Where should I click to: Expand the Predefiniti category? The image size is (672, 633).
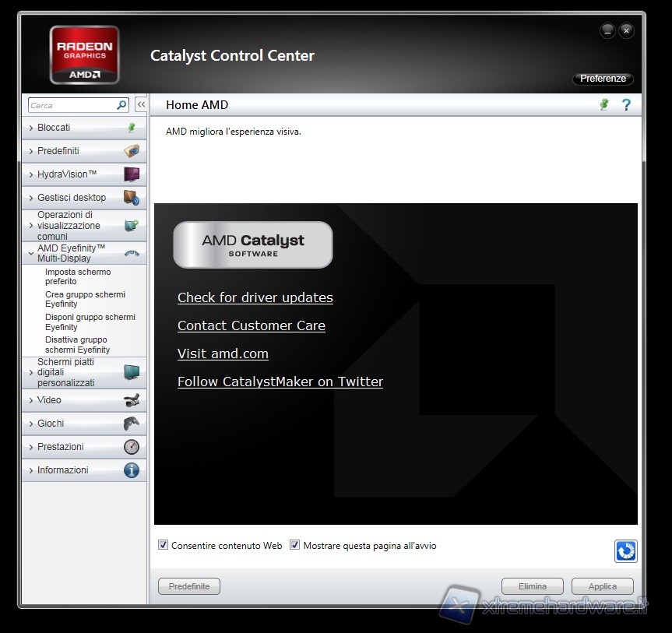click(58, 151)
